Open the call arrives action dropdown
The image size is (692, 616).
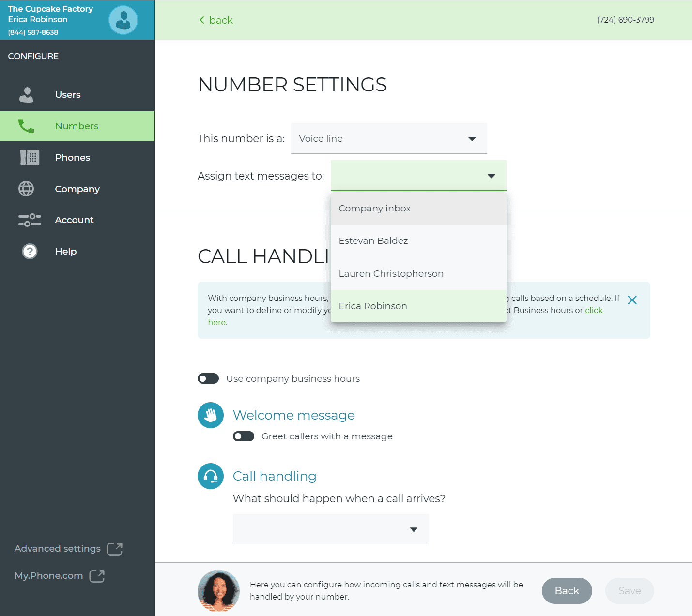[331, 529]
